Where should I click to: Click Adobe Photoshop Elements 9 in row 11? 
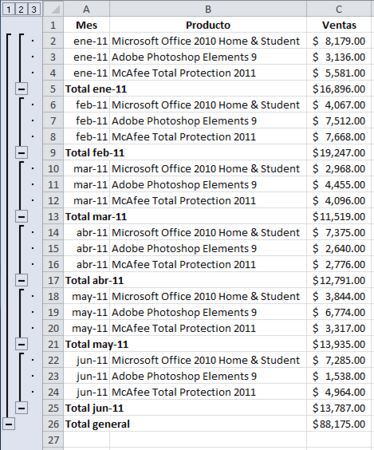coord(208,185)
